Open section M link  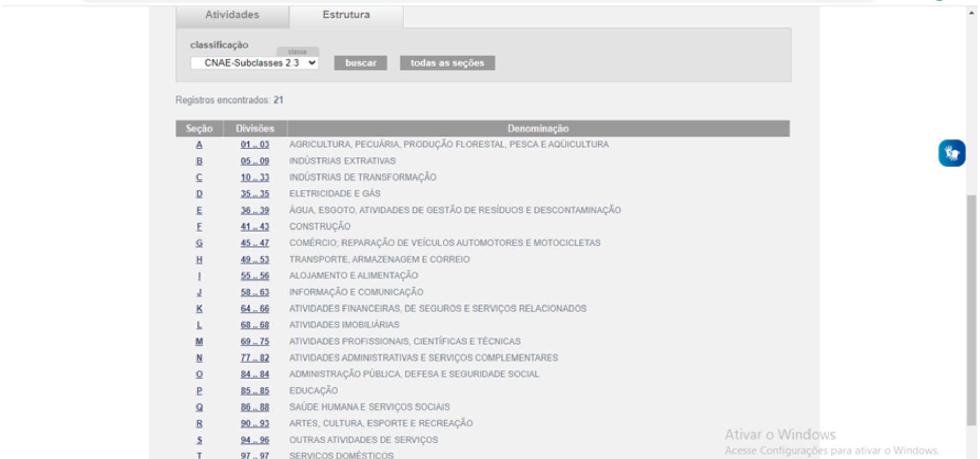pyautogui.click(x=199, y=341)
